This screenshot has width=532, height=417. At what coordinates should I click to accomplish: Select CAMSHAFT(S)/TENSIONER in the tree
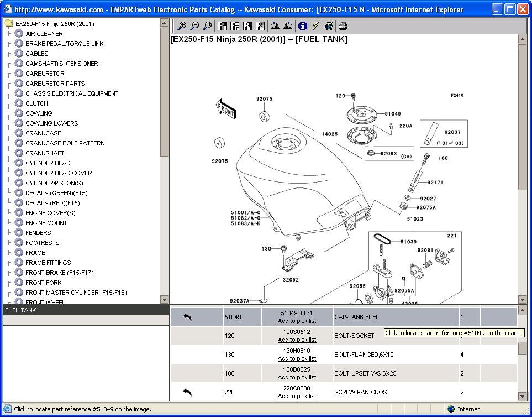click(x=62, y=64)
